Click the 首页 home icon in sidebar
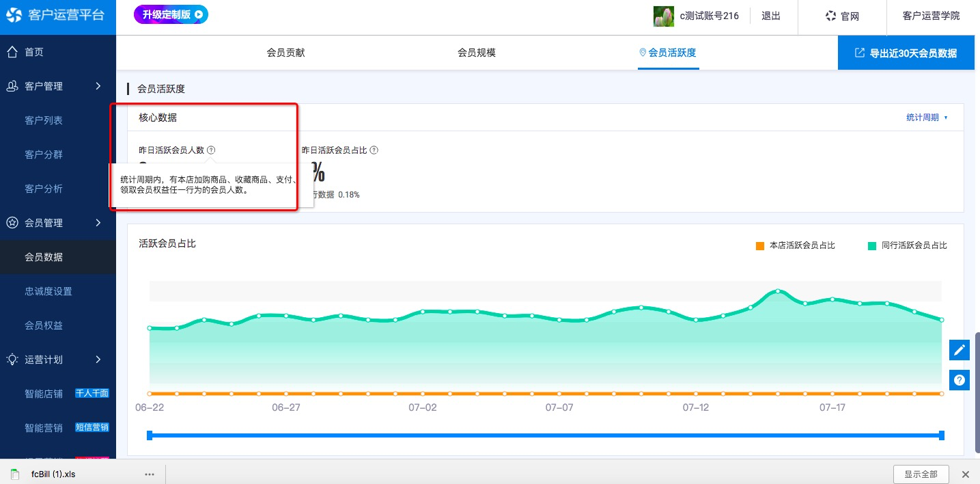Screen dimensions: 980x484 coord(12,52)
